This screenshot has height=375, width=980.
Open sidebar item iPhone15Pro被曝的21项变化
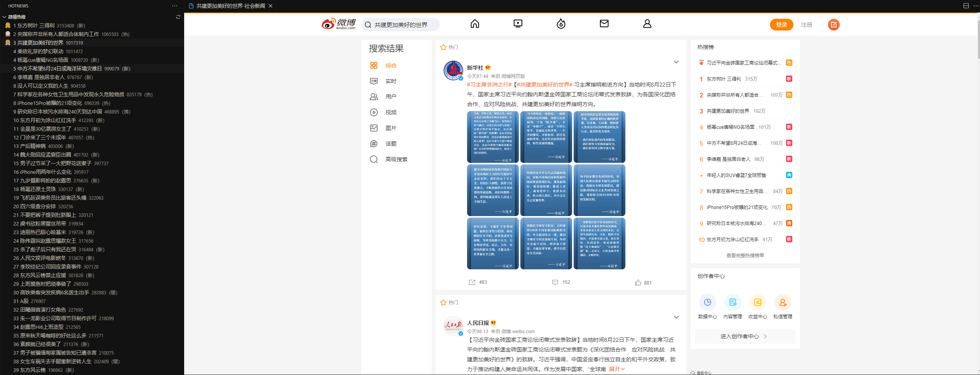pyautogui.click(x=92, y=103)
